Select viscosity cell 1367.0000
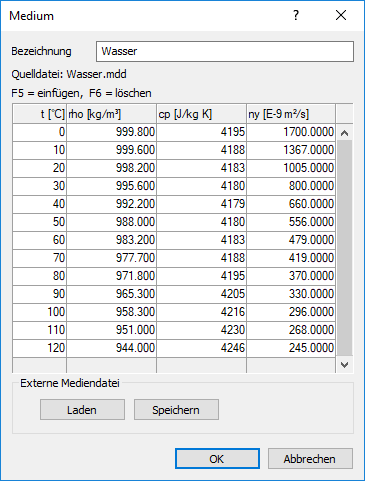The height and width of the screenshot is (481, 365). (291, 150)
